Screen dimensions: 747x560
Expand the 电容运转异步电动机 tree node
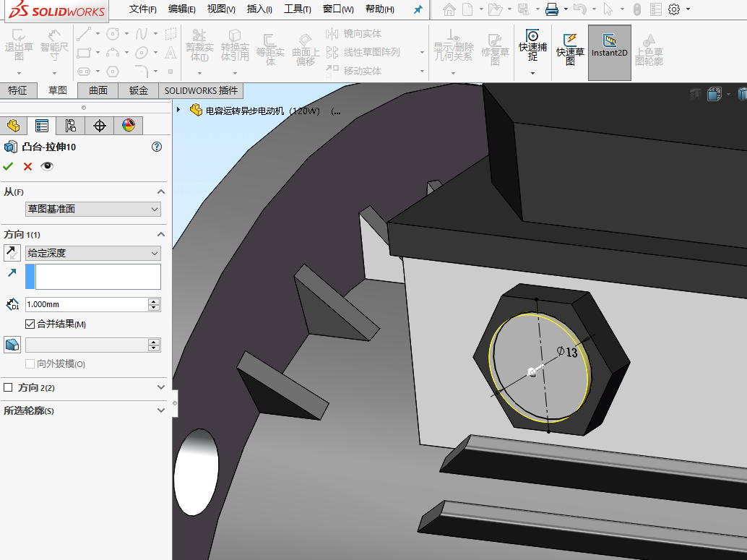point(178,110)
